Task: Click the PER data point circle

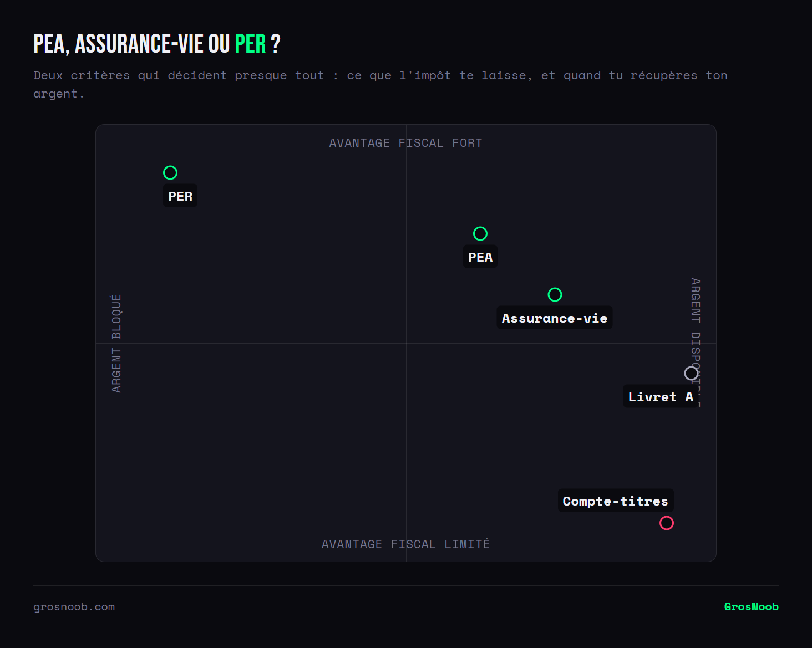Action: click(x=170, y=173)
